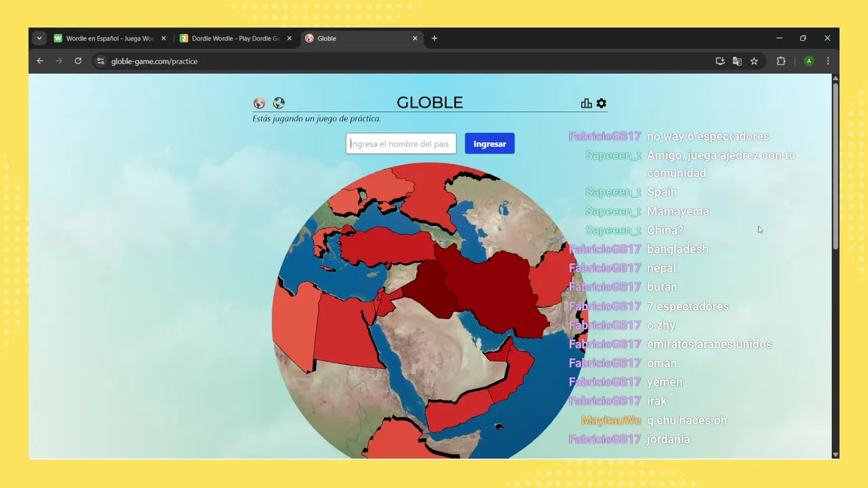Image resolution: width=868 pixels, height=488 pixels.
Task: Click chat message 'jordania'
Action: click(x=669, y=439)
